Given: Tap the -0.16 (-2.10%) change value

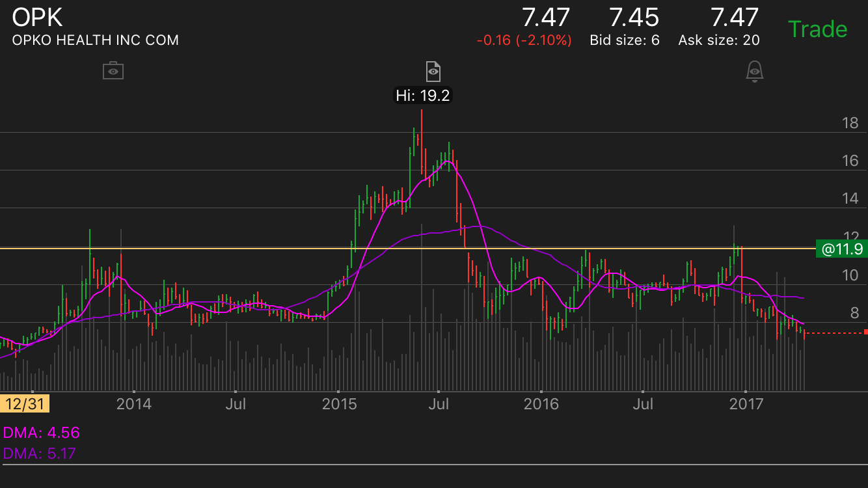Looking at the screenshot, I should 524,40.
